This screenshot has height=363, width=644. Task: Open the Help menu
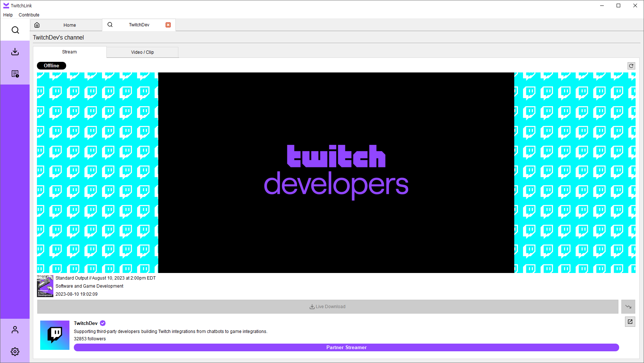coord(8,15)
